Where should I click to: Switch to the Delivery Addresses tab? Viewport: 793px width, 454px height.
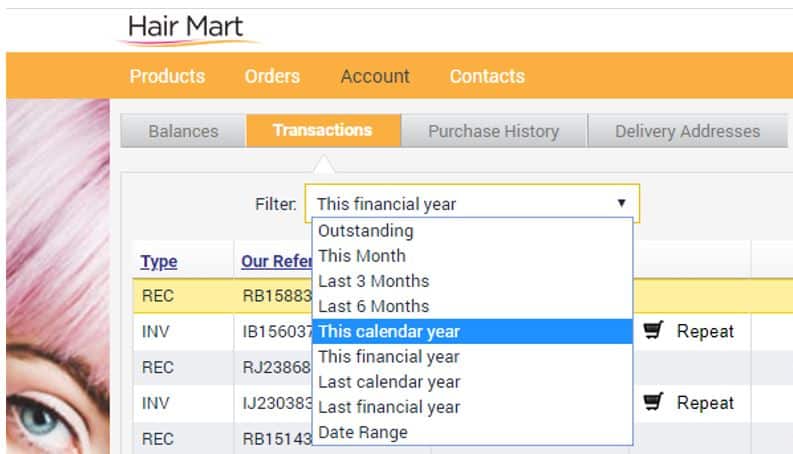tap(687, 131)
